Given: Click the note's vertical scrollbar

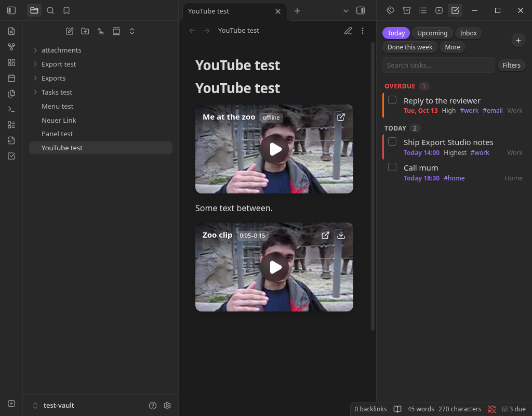Looking at the screenshot, I should click(x=373, y=186).
